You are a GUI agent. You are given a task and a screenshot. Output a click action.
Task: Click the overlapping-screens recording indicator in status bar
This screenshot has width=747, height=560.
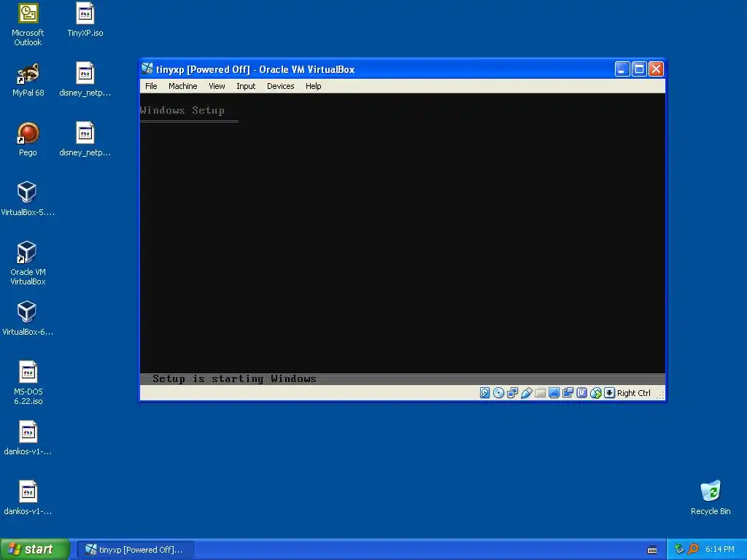[x=568, y=393]
